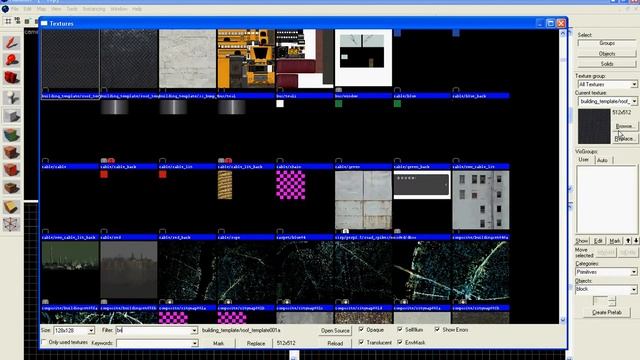Viewport: 640px width, 360px height.
Task: Click Apply Current Texture tool icon
Action: [11, 152]
